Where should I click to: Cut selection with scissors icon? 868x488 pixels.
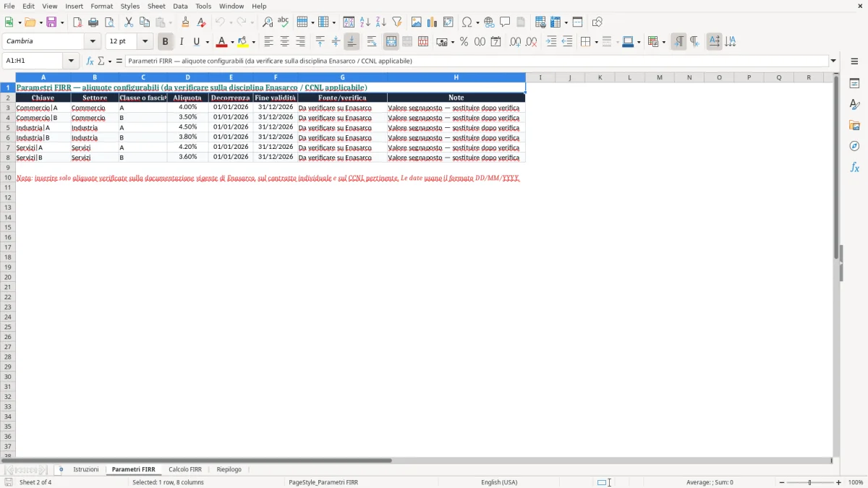point(129,22)
